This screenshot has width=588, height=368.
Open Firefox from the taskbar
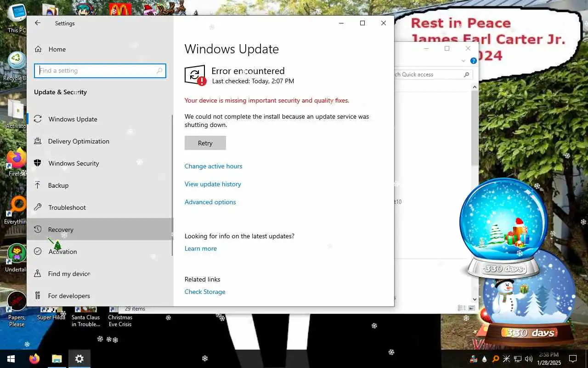34,359
